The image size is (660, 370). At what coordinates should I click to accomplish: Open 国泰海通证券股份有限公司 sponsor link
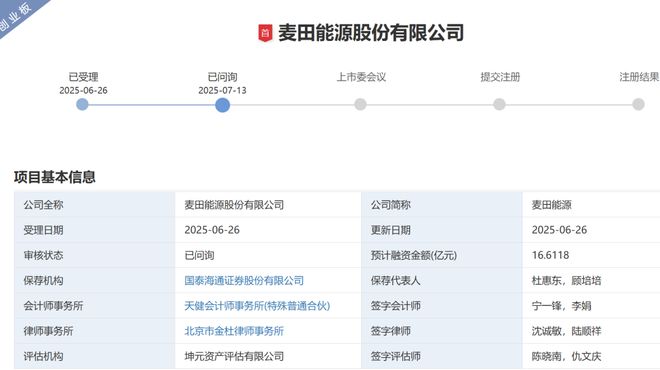click(244, 281)
